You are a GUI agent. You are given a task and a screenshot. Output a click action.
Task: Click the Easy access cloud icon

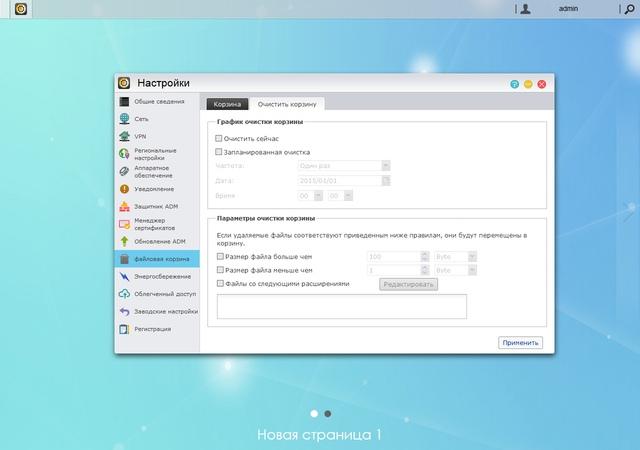click(124, 294)
